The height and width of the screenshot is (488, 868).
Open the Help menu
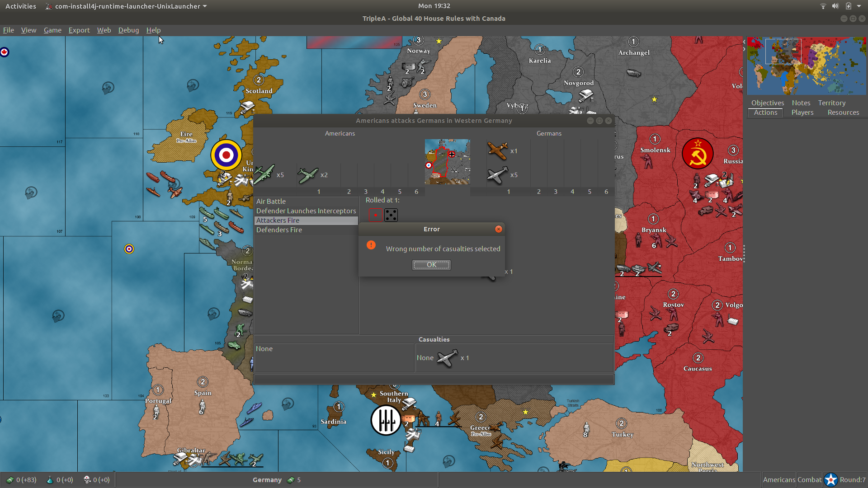tap(153, 30)
